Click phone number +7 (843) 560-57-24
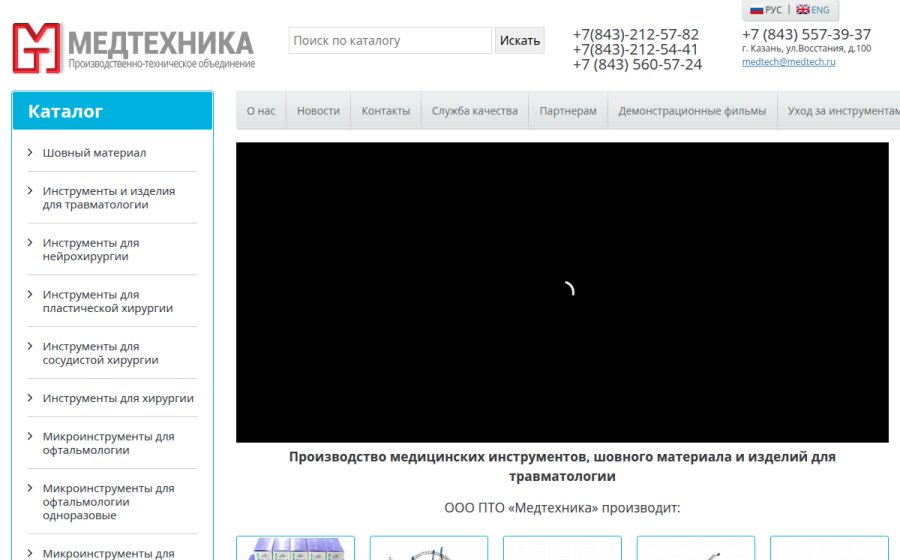This screenshot has width=900, height=560. coord(637,64)
